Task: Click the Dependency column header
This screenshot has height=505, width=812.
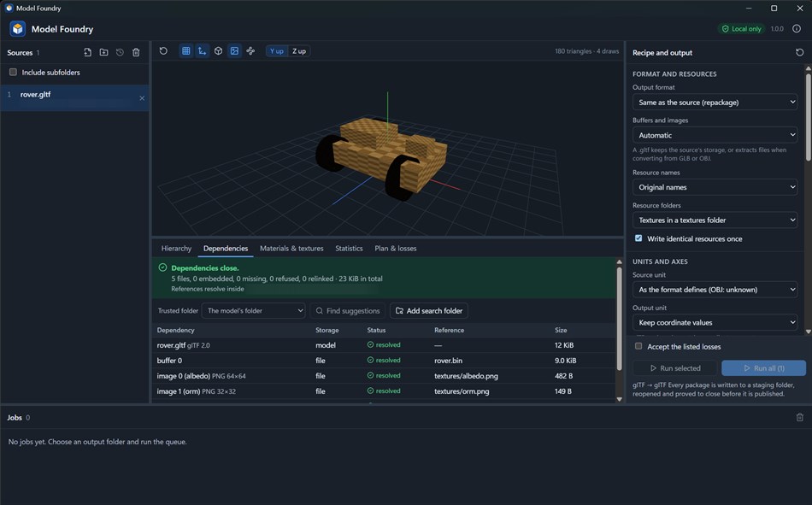Action: point(175,330)
